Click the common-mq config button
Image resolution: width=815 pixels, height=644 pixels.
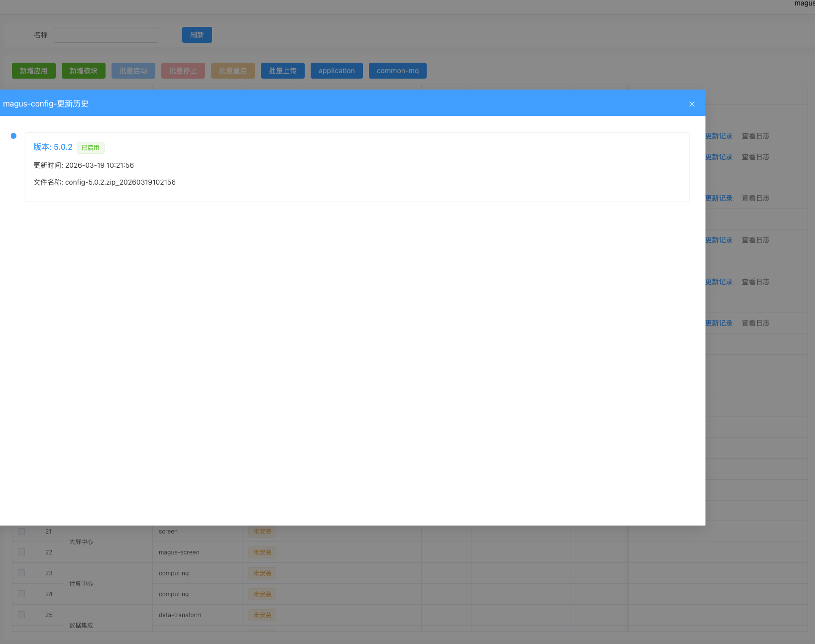point(397,71)
